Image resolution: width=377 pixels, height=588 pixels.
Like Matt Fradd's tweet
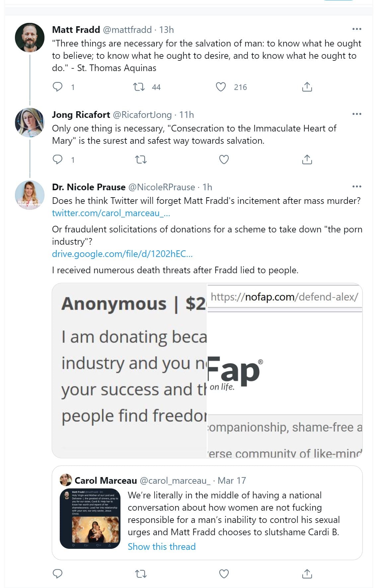221,87
